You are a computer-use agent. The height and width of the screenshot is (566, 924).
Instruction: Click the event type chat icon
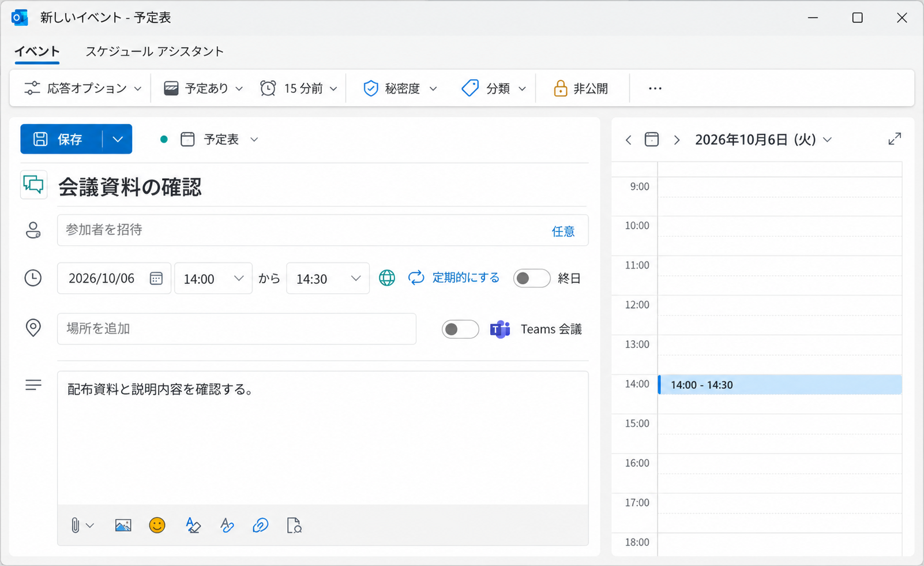33,185
